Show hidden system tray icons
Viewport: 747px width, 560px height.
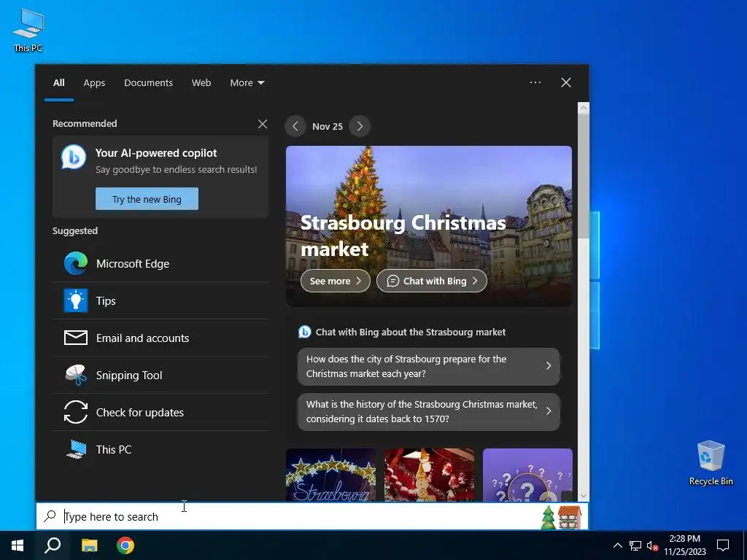[617, 545]
